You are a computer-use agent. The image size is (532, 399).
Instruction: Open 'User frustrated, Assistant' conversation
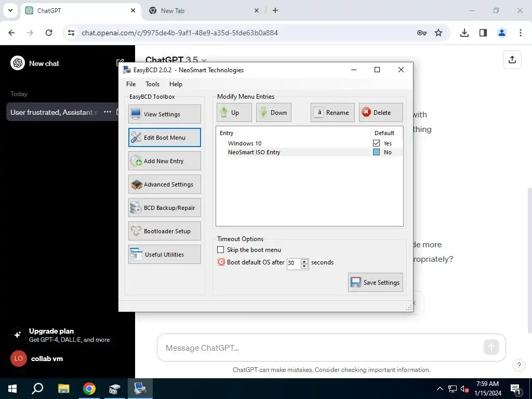(54, 112)
